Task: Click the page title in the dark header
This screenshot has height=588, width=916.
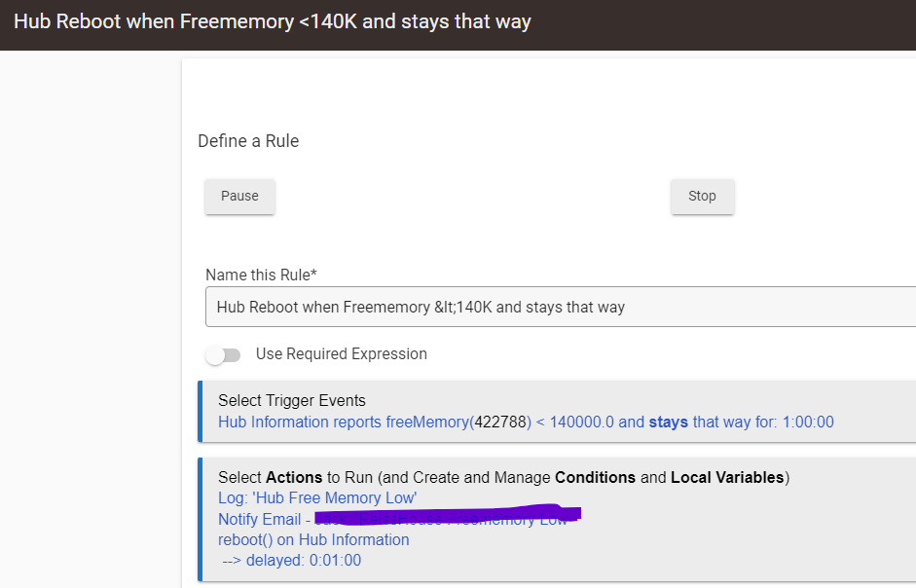Action: (273, 21)
